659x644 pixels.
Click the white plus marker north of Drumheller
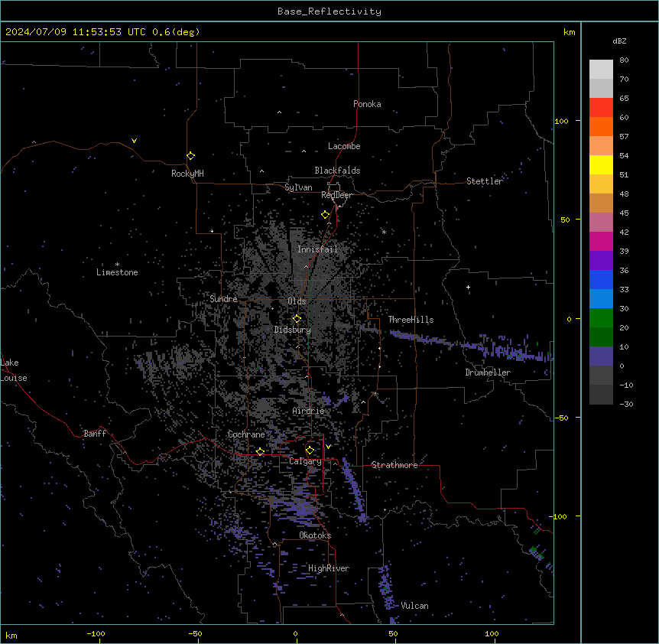[x=468, y=287]
